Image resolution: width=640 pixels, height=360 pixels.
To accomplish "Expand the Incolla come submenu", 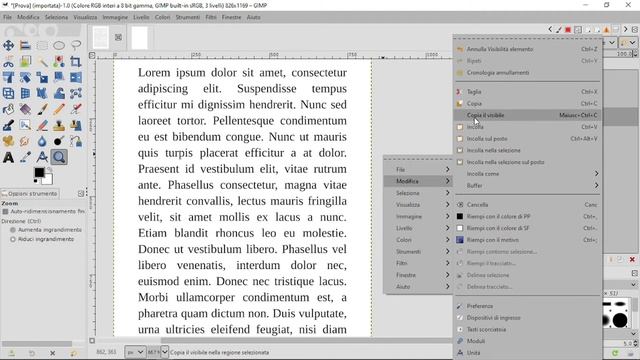I will point(528,174).
